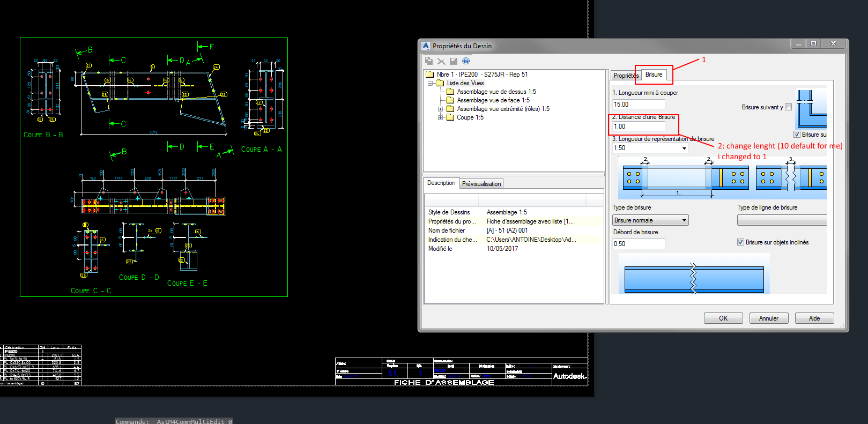
Task: Expand the Coupe 1:5 tree node
Action: pyautogui.click(x=441, y=117)
